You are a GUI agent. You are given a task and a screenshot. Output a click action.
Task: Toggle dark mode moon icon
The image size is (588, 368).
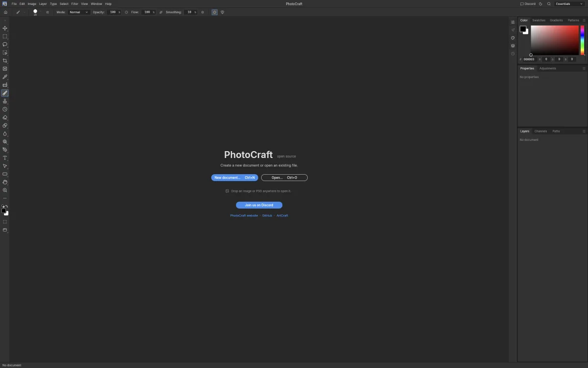tap(541, 4)
